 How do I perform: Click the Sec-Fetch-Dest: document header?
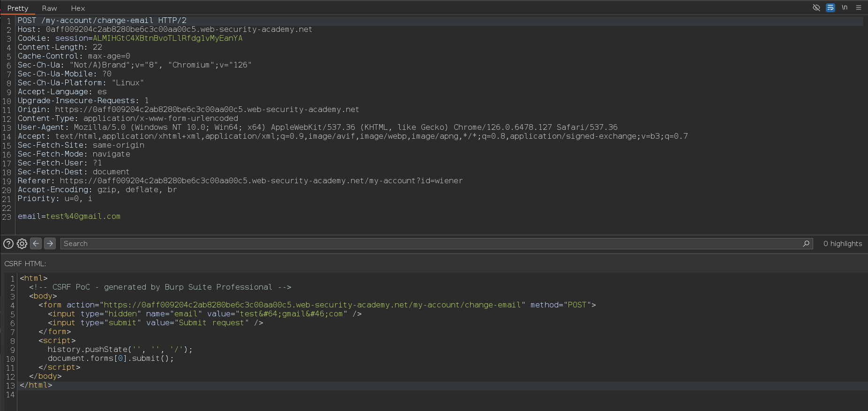click(74, 172)
